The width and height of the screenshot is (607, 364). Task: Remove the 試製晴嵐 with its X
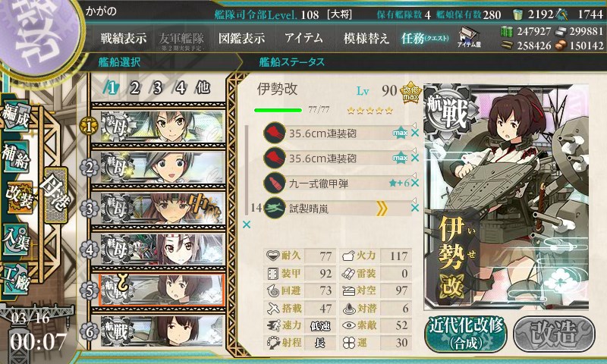[414, 208]
